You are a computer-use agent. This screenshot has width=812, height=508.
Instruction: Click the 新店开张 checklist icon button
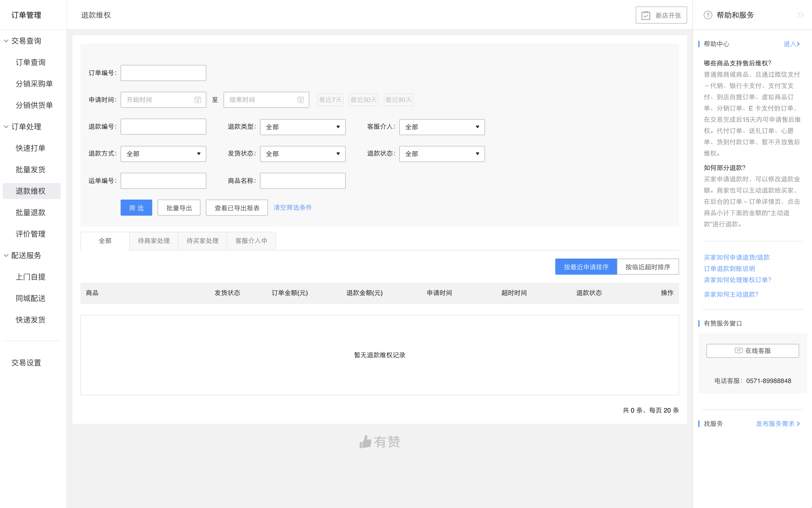[x=646, y=16]
